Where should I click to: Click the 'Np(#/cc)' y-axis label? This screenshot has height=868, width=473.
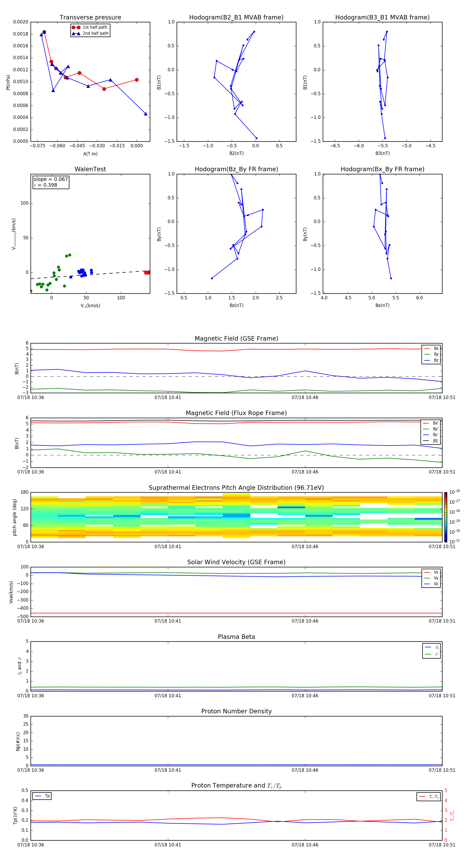pyautogui.click(x=18, y=741)
